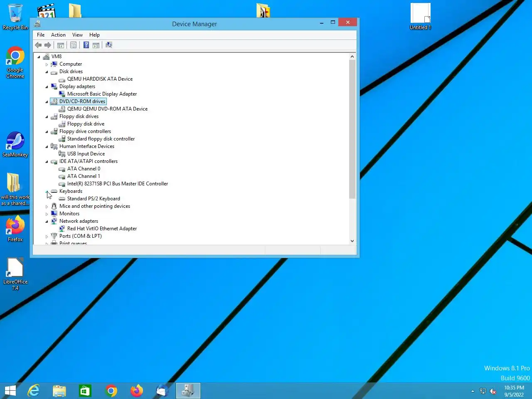Viewport: 532px width, 399px height.
Task: Expand the Computer category
Action: click(x=47, y=64)
